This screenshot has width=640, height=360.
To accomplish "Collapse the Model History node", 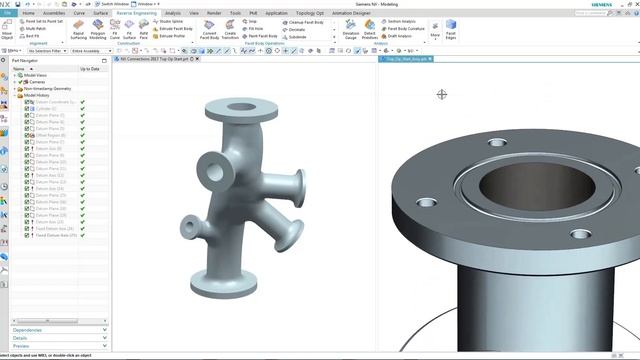I will click(x=15, y=96).
